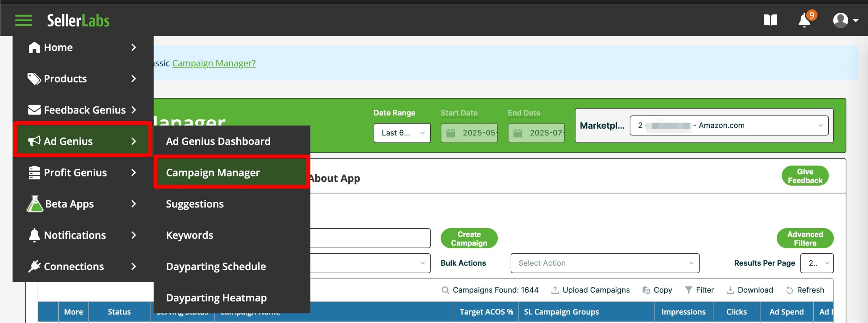Open the knowledge base book icon
868x323 pixels.
[x=770, y=20]
